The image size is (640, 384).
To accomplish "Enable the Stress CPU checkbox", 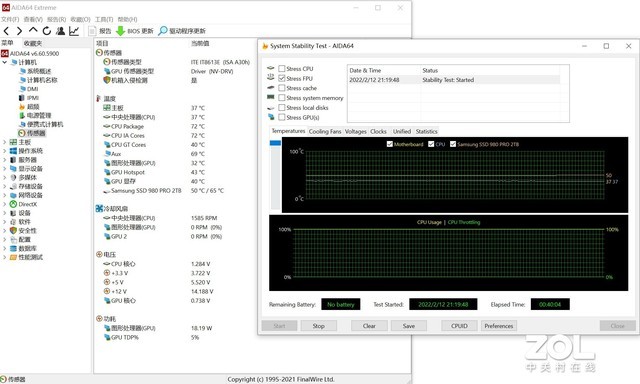I will pyautogui.click(x=282, y=69).
